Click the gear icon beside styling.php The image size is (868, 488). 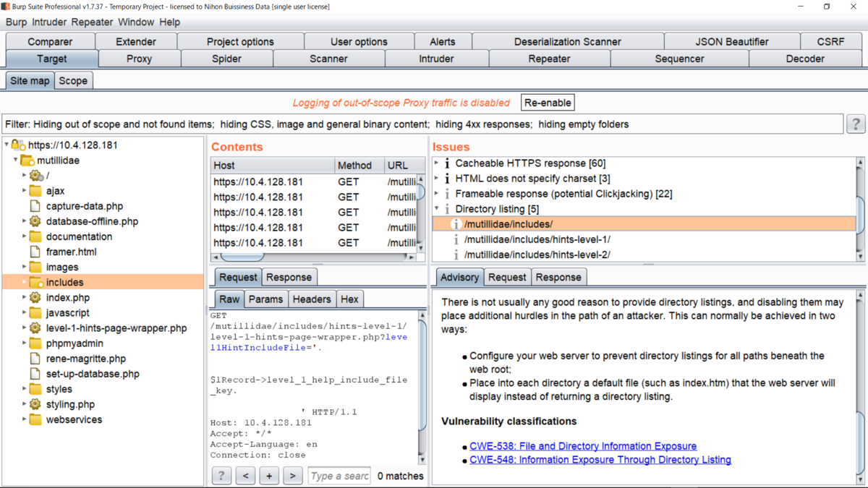point(35,404)
